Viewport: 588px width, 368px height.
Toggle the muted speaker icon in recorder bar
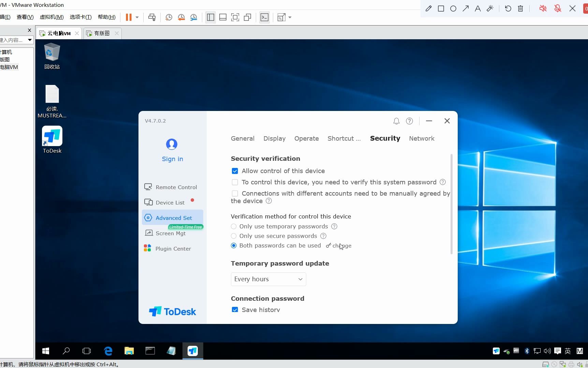[x=543, y=9]
